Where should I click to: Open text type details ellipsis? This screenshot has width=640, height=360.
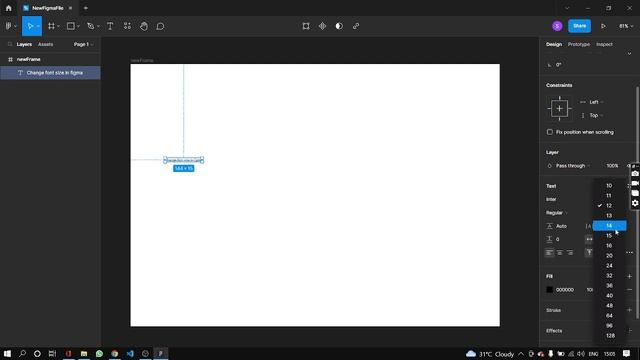click(629, 253)
